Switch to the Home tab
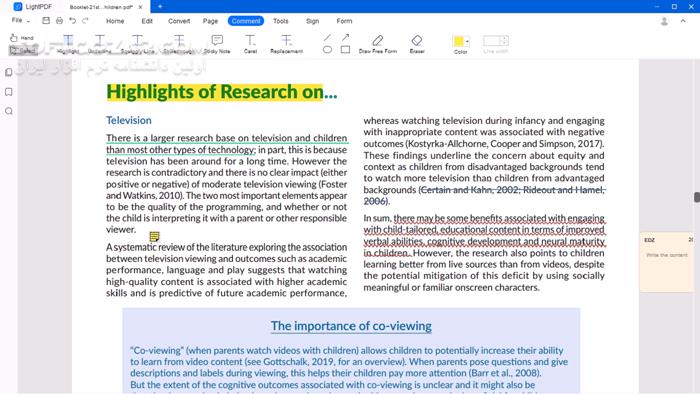 click(115, 21)
